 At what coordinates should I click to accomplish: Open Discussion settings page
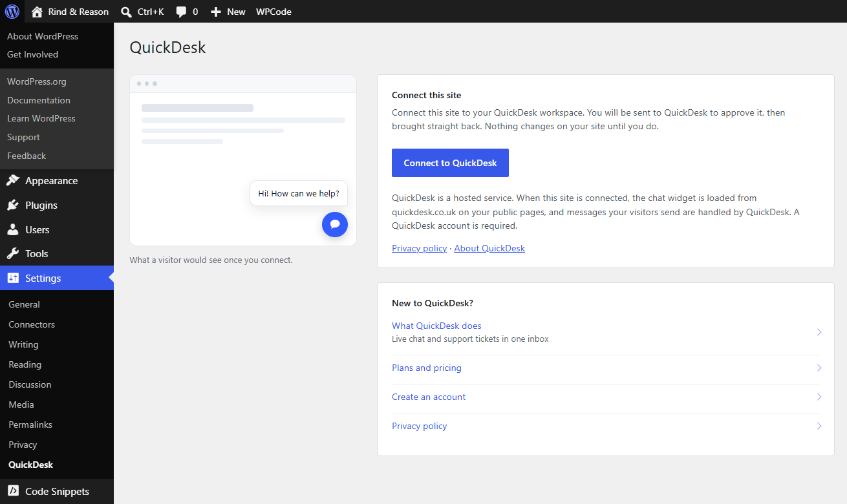click(x=30, y=384)
